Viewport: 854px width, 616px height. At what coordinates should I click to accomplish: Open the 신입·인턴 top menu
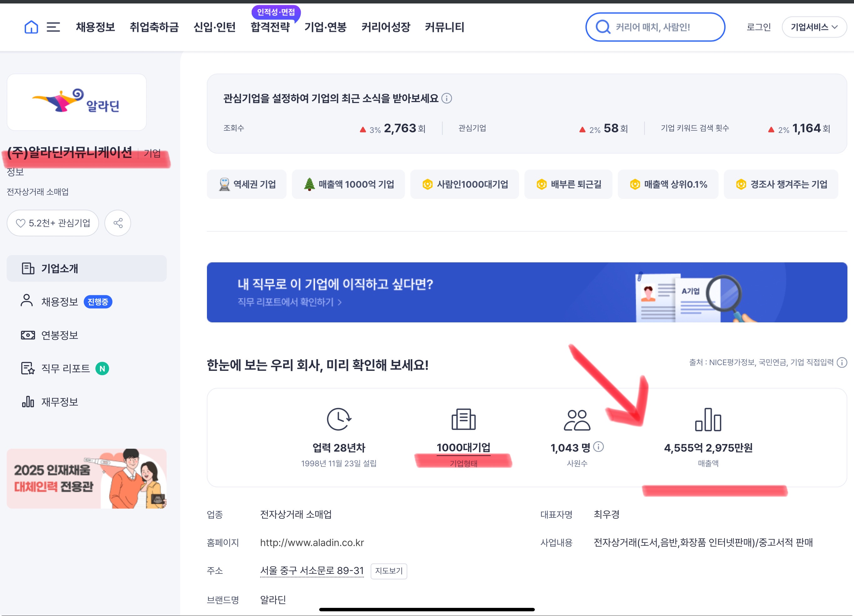pyautogui.click(x=215, y=27)
